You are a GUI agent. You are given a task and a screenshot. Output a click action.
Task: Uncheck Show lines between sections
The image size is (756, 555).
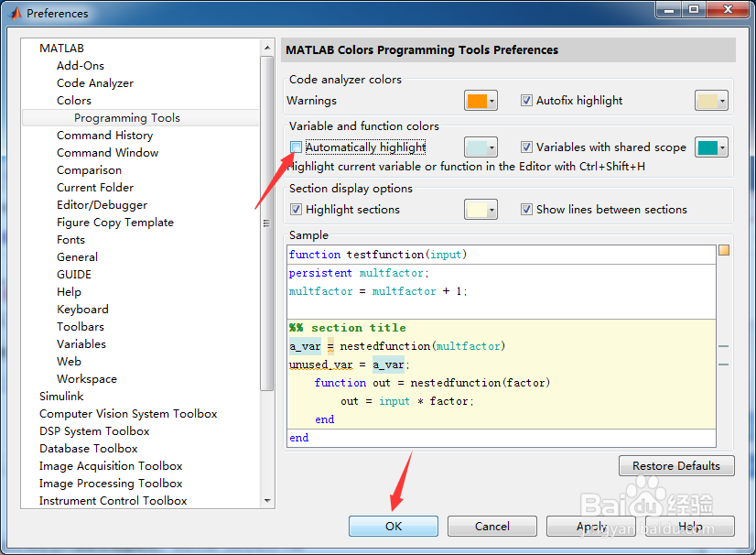point(526,210)
